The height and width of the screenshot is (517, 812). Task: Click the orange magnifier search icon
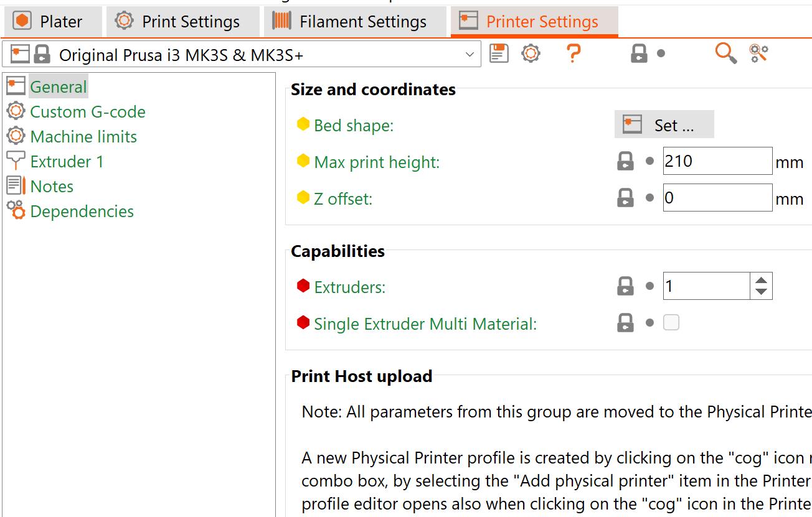pyautogui.click(x=725, y=54)
